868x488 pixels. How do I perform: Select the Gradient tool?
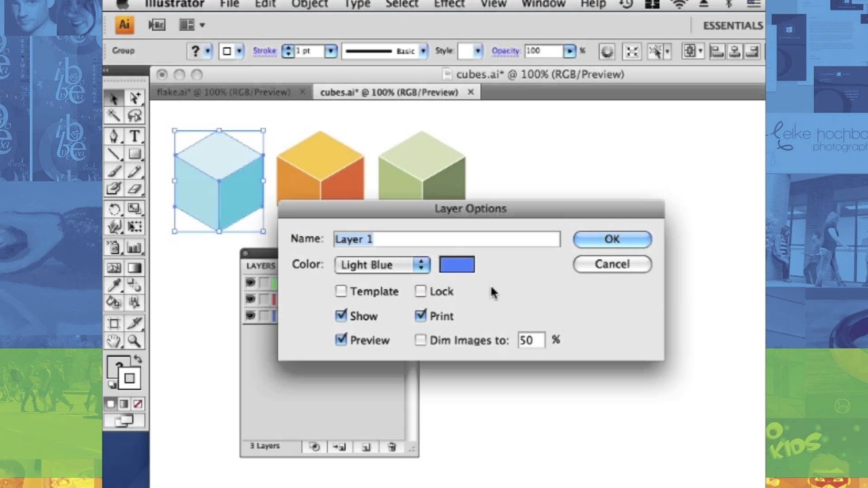(x=134, y=268)
